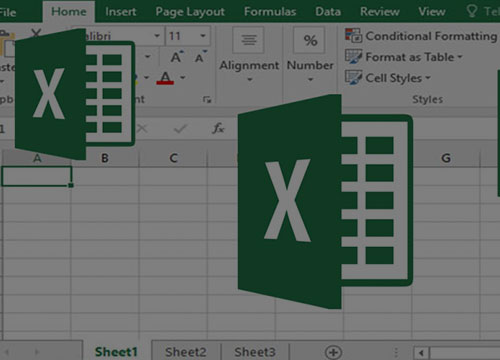Select column A header
The height and width of the screenshot is (360, 500).
37,158
